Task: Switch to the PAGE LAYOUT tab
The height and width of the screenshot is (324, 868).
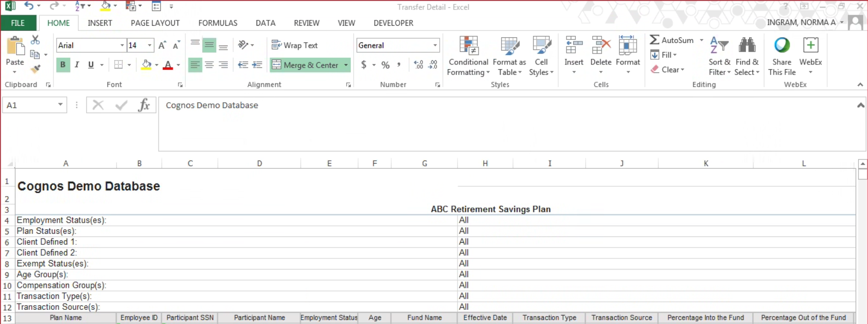Action: pos(155,23)
